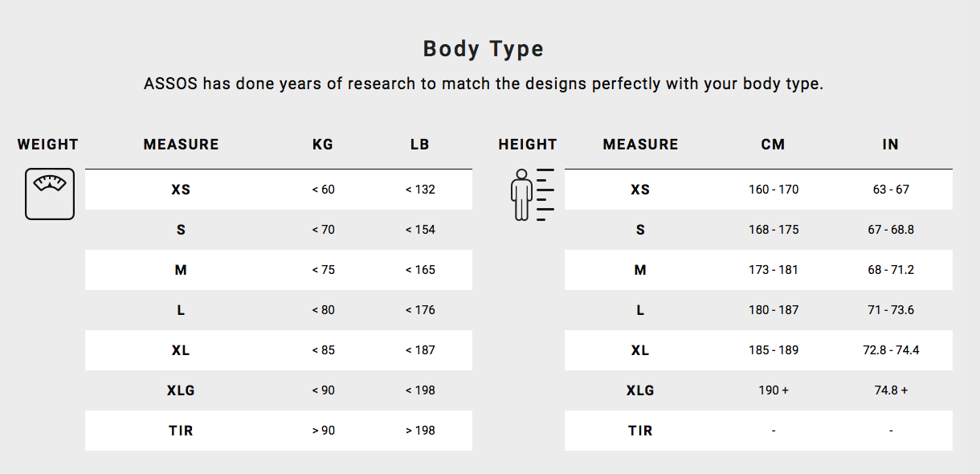Click the WEIGHT column label
The width and height of the screenshot is (980, 474).
[47, 145]
